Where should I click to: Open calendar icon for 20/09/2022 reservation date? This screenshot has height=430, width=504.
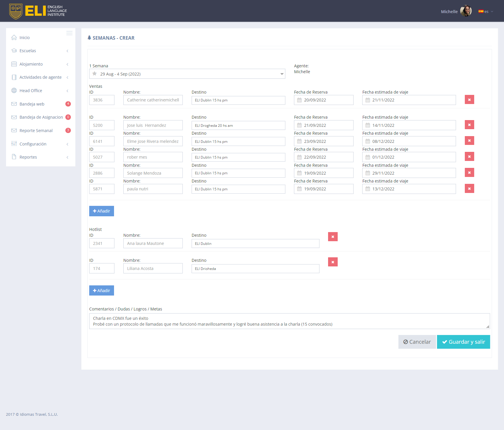pos(300,100)
